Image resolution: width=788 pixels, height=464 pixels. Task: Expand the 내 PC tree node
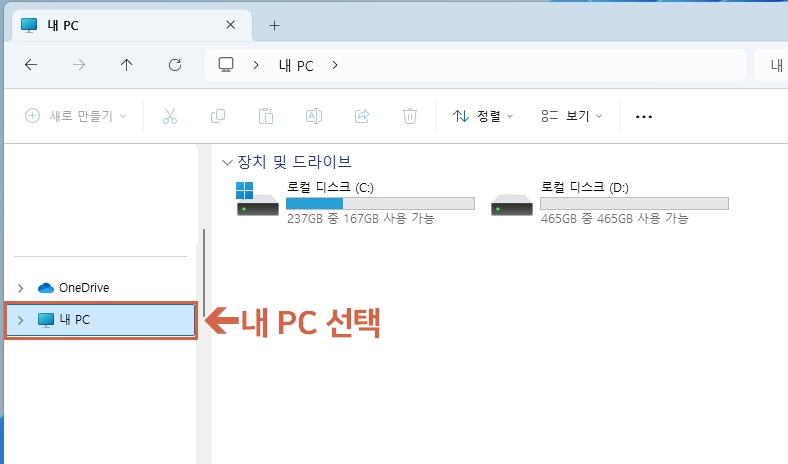[x=21, y=320]
